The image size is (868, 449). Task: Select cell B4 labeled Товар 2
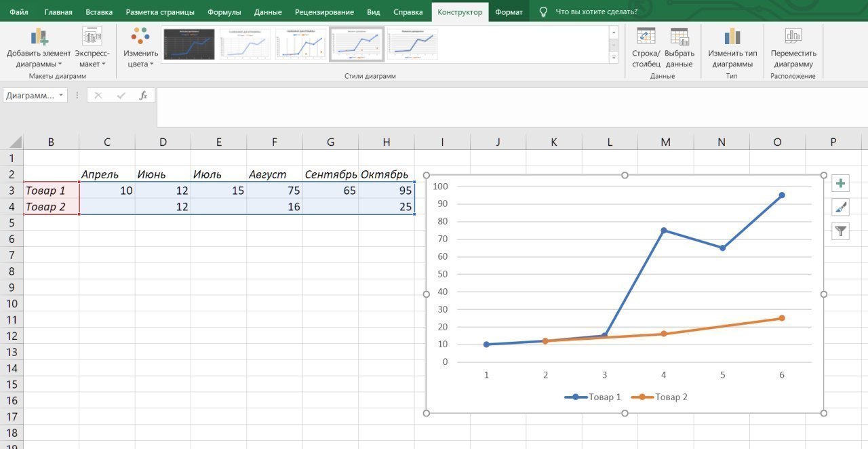click(x=52, y=207)
